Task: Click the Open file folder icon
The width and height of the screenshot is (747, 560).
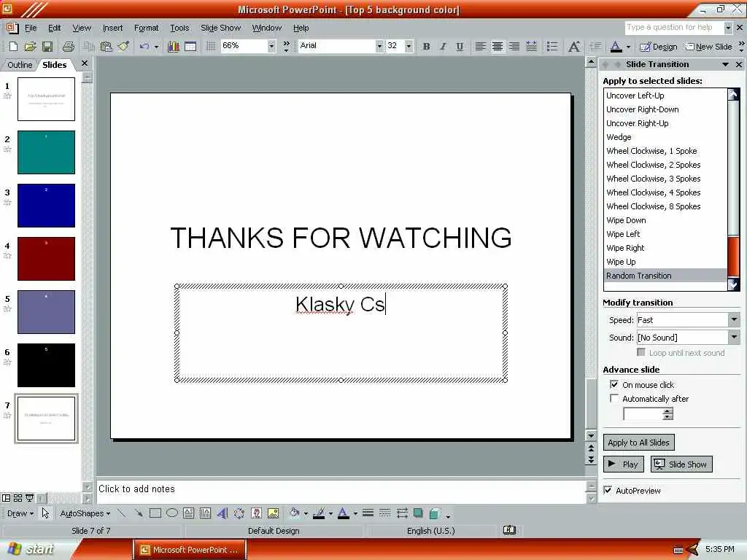Action: point(30,46)
